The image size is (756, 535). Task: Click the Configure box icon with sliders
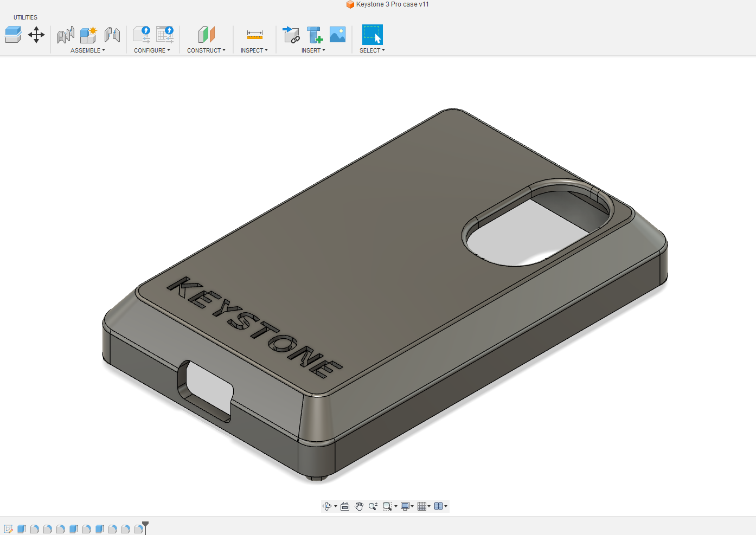tap(142, 35)
